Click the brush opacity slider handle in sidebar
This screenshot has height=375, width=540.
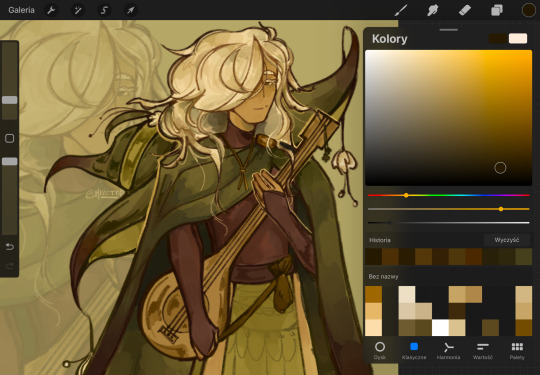click(x=10, y=162)
